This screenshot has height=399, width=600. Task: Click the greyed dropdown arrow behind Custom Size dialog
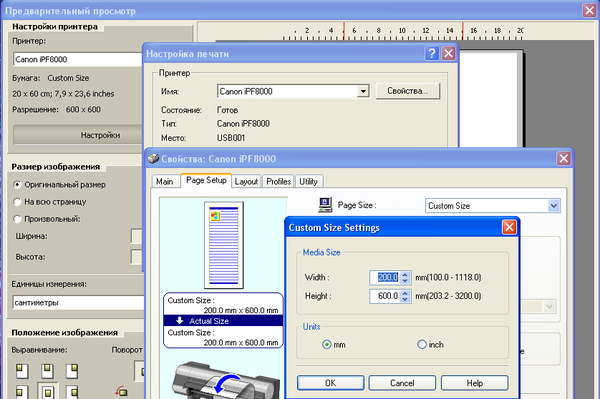click(550, 306)
